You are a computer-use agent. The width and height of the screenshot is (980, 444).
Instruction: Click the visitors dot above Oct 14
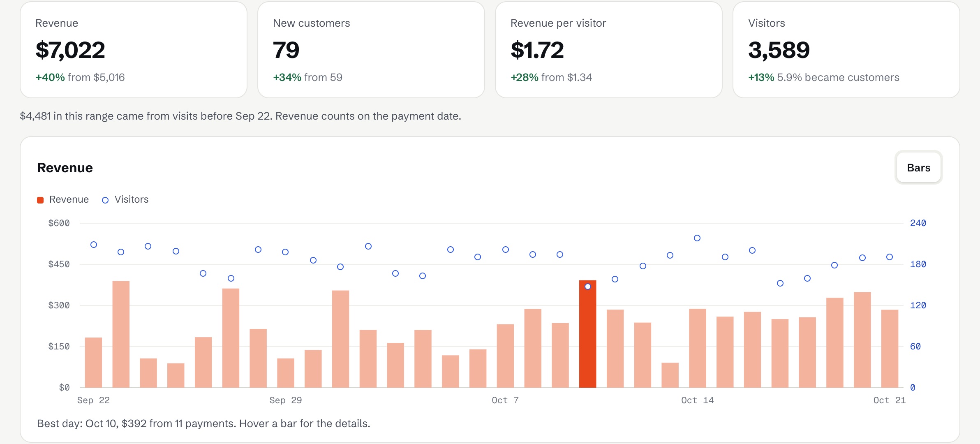point(697,238)
